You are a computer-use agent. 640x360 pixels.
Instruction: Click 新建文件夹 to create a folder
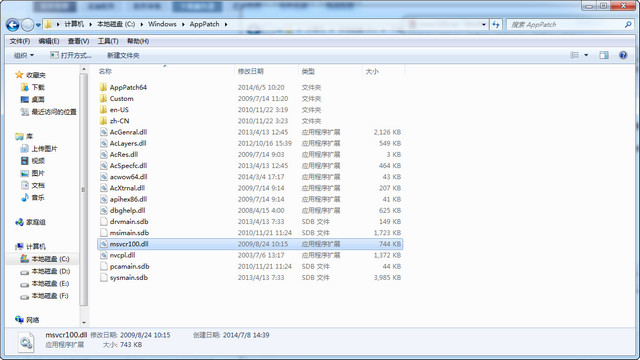[x=123, y=56]
